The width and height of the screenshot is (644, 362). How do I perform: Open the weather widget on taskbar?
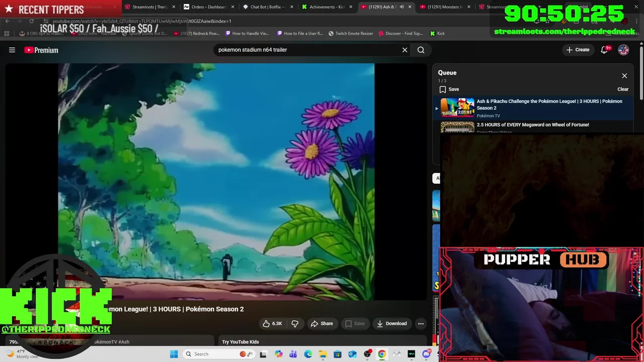click(x=23, y=354)
